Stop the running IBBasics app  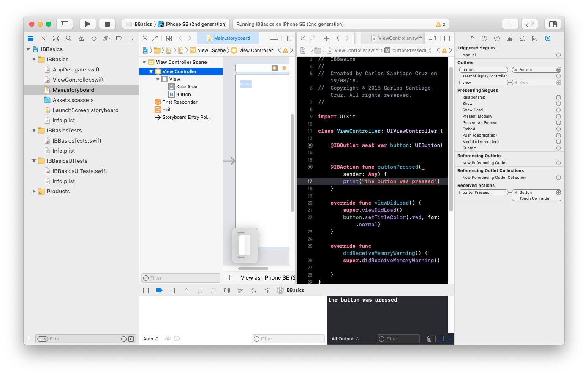click(107, 24)
